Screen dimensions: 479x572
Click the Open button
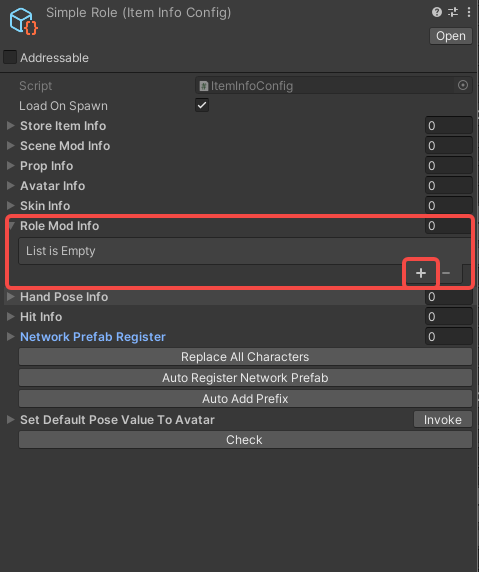coord(451,36)
